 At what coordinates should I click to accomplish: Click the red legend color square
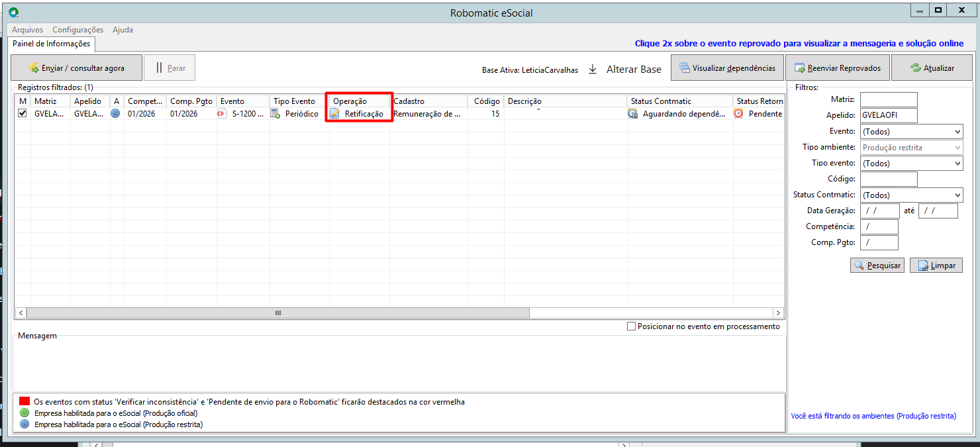coord(24,401)
